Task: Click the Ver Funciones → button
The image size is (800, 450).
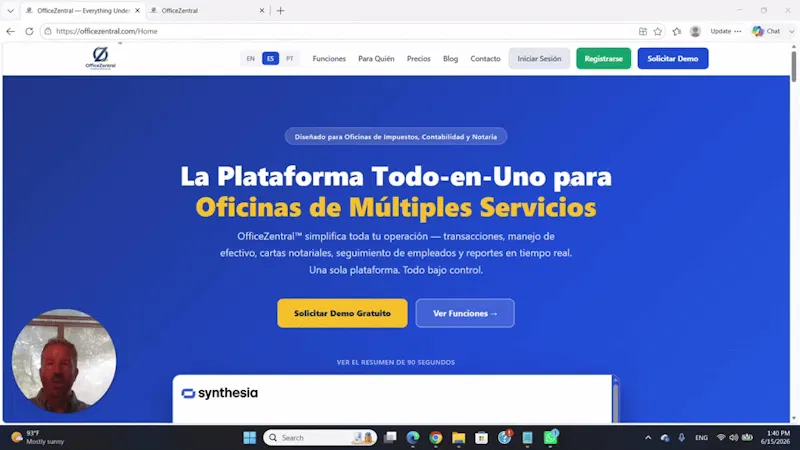Action: 465,313
